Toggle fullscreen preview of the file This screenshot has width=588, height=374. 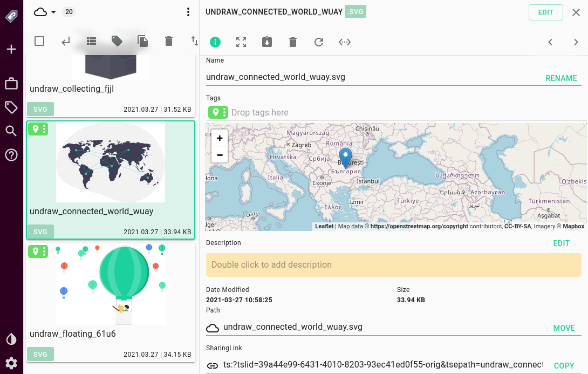click(x=241, y=42)
